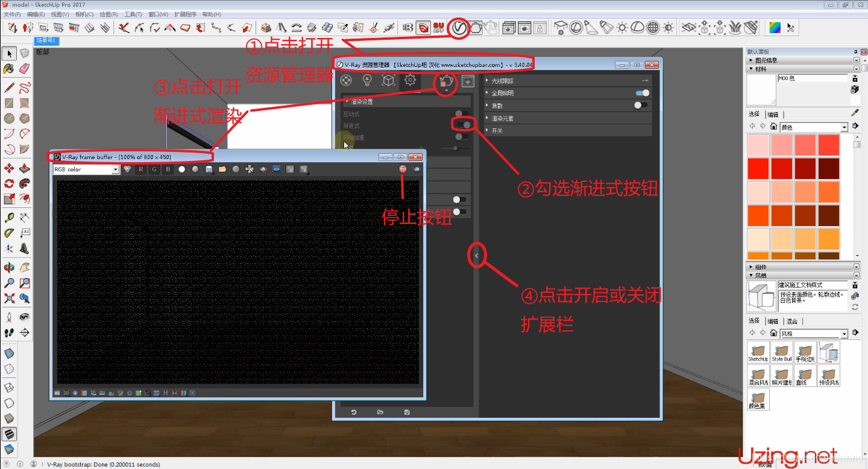This screenshot has width=868, height=469.
Task: Pick the bright red color swatch
Action: (758, 169)
